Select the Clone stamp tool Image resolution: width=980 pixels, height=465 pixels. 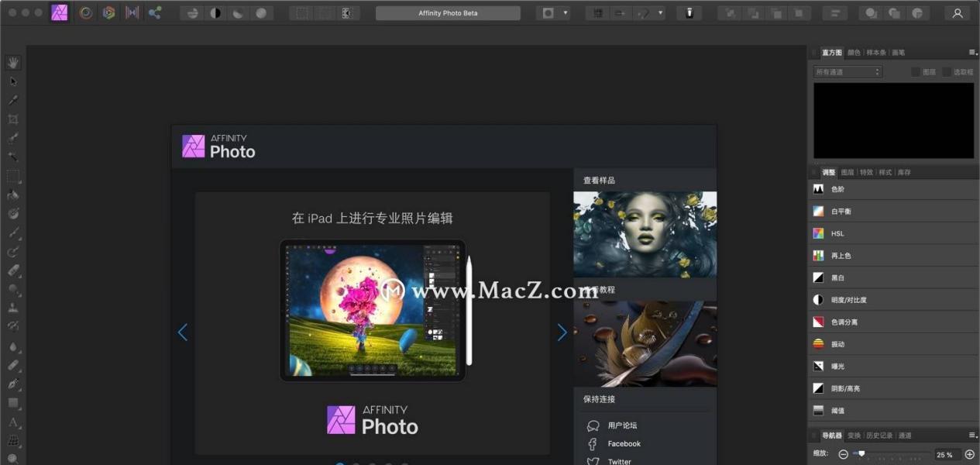(x=13, y=308)
